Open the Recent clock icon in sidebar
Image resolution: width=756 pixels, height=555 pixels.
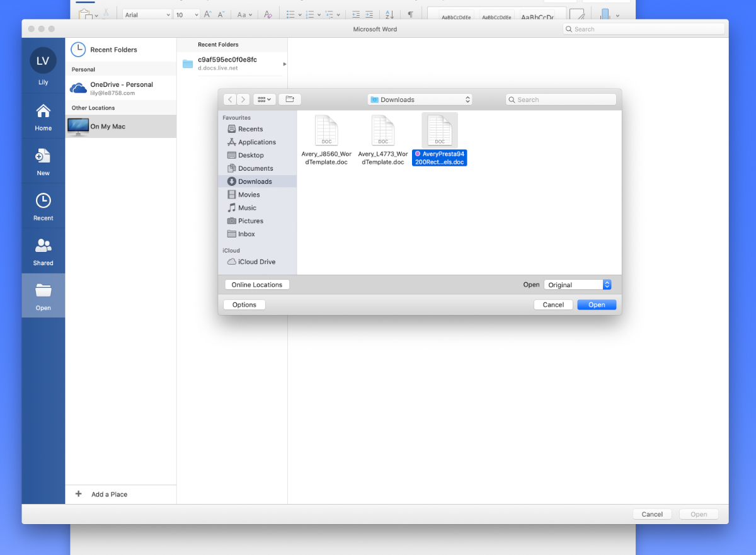[43, 202]
